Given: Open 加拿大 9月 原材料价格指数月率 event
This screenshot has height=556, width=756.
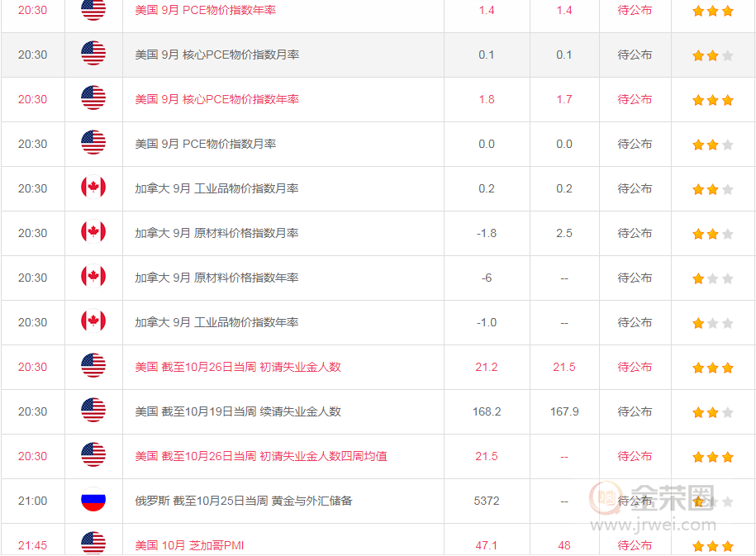Looking at the screenshot, I should tap(216, 233).
